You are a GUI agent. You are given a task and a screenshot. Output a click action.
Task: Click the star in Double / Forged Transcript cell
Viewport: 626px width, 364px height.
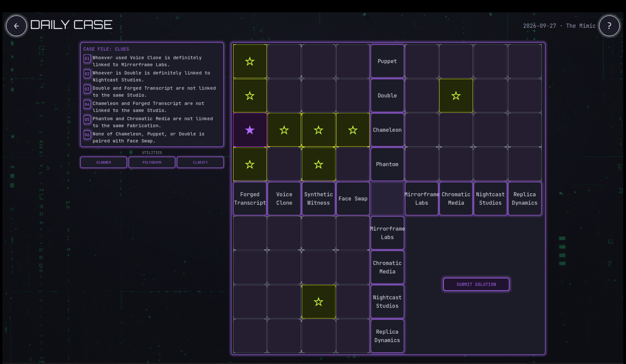coord(250,96)
